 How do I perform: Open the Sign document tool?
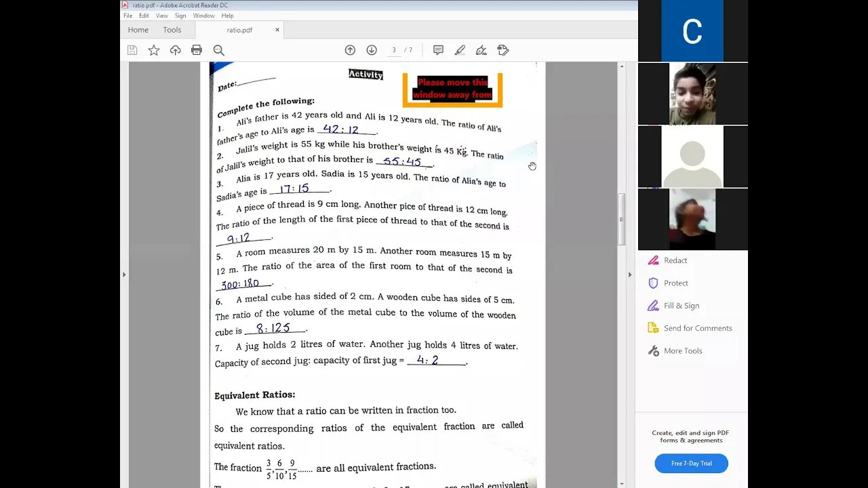[x=481, y=50]
